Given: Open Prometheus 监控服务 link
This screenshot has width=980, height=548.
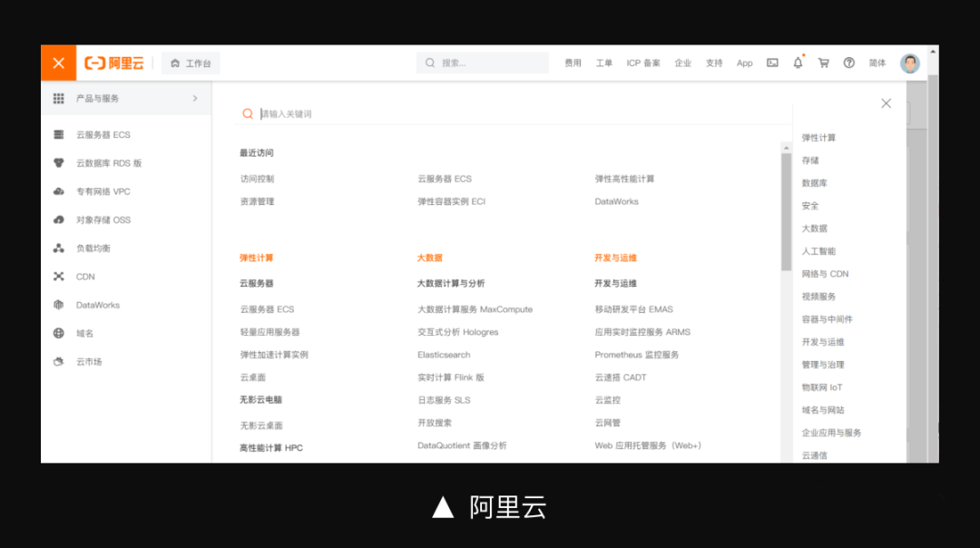Looking at the screenshot, I should pyautogui.click(x=637, y=354).
